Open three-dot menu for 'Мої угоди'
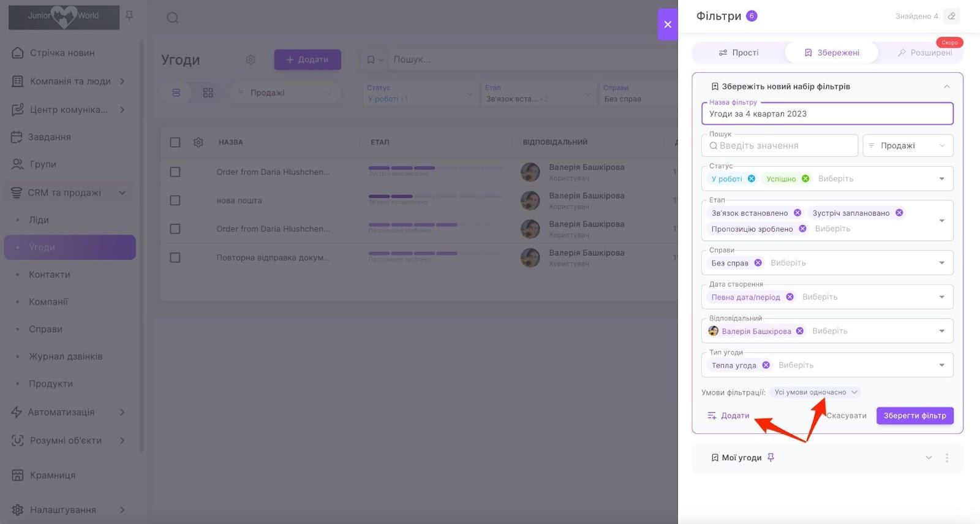The width and height of the screenshot is (980, 524). pos(947,458)
